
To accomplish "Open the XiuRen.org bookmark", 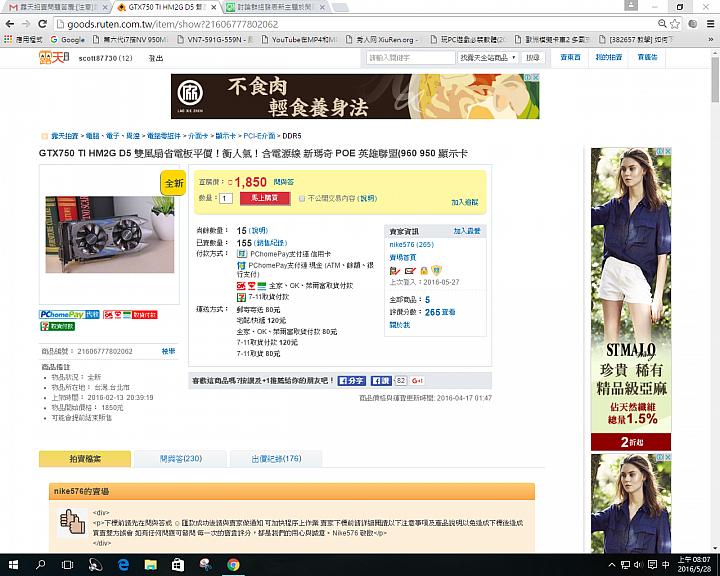I will (x=383, y=40).
